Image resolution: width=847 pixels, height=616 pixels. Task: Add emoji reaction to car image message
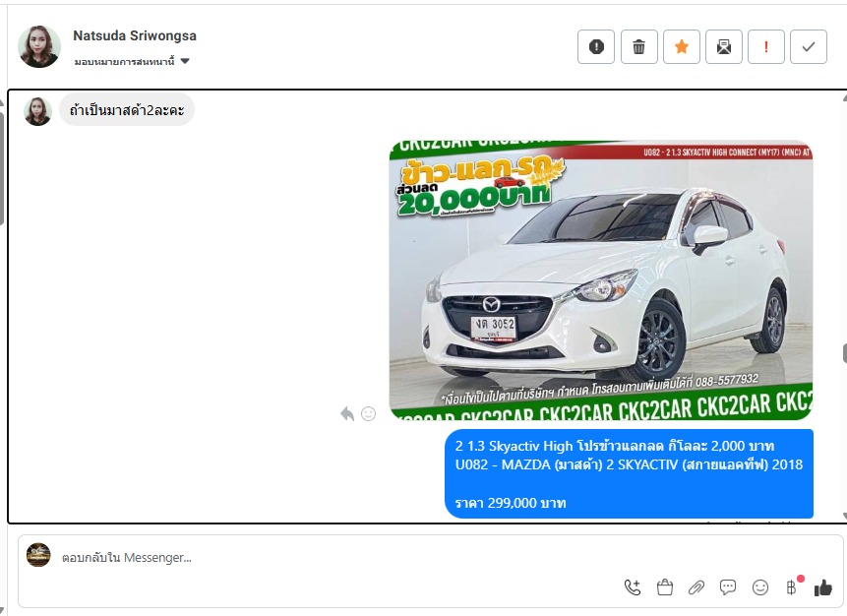coord(368,414)
